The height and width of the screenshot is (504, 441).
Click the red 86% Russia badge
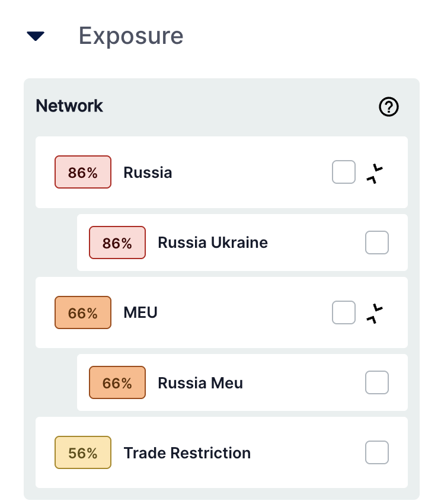pyautogui.click(x=83, y=173)
